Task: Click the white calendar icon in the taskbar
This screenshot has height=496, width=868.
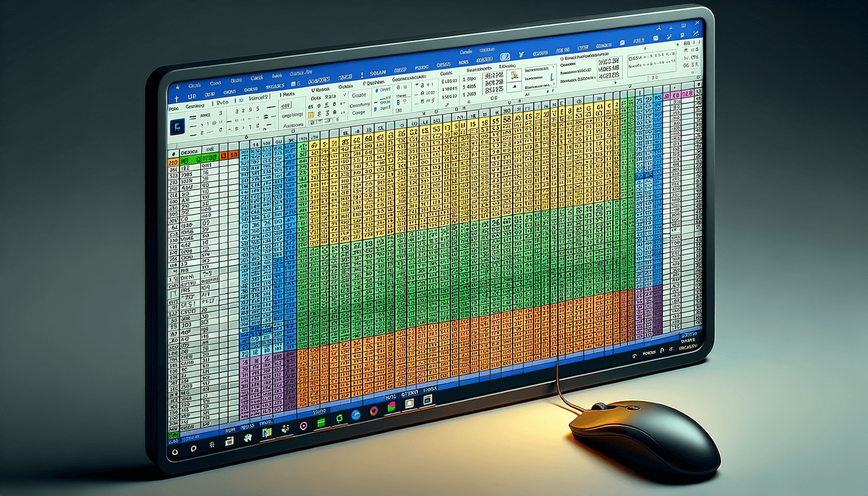Action: click(229, 442)
